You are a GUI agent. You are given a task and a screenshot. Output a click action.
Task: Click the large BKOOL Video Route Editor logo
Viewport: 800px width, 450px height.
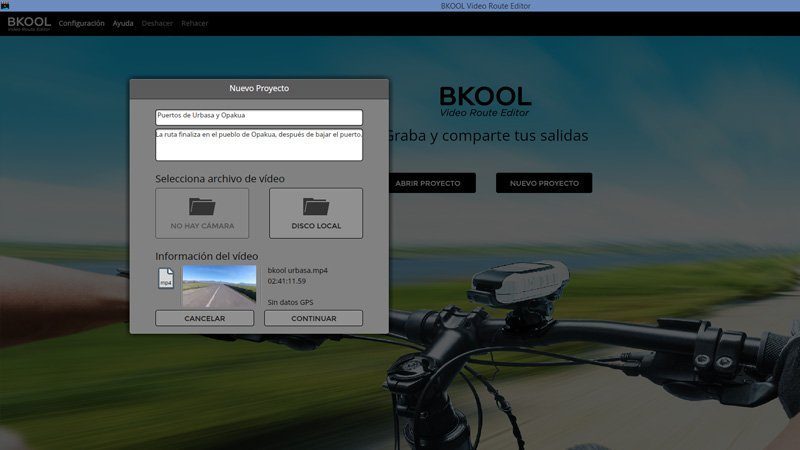485,102
